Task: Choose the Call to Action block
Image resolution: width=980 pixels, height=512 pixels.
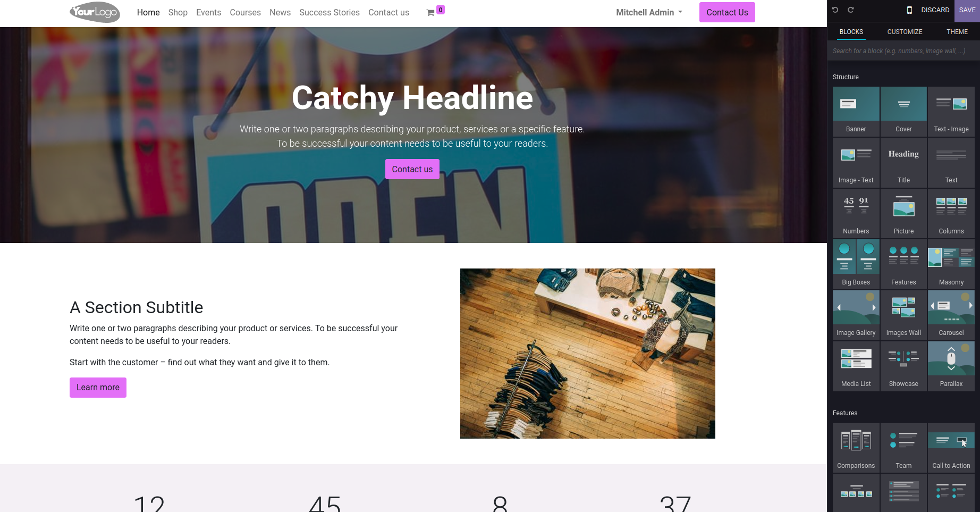Action: (951, 448)
